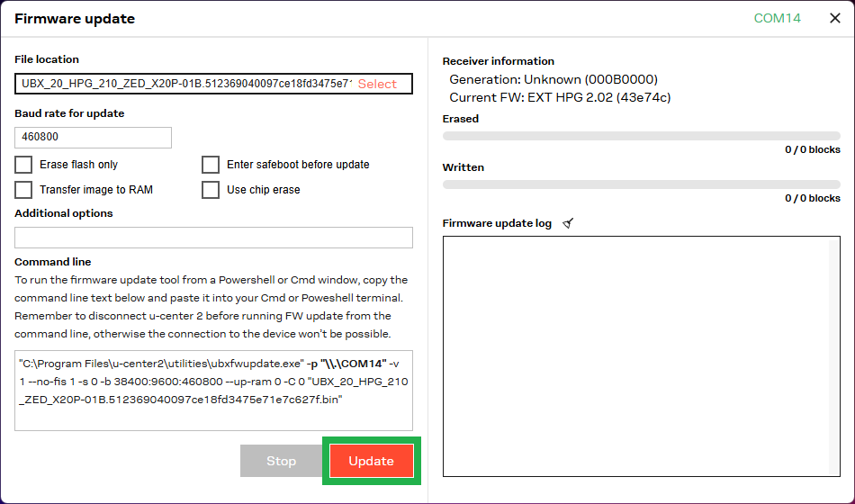Click the File location label

(x=47, y=59)
